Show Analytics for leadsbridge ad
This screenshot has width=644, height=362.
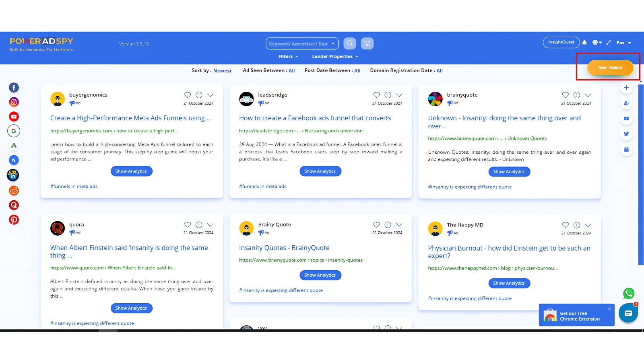point(320,171)
